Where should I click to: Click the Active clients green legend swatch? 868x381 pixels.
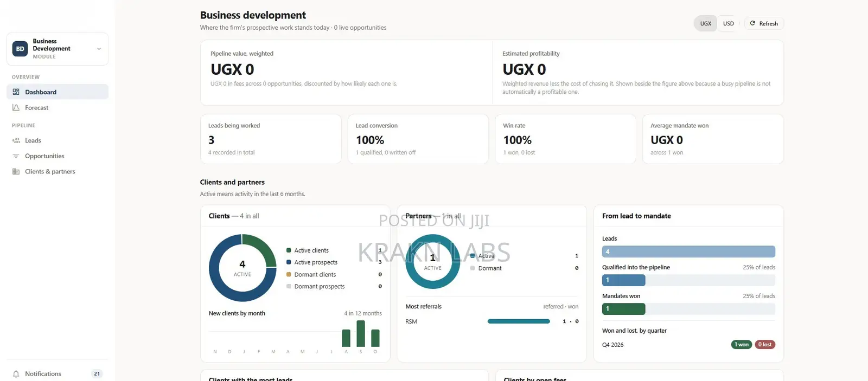289,250
